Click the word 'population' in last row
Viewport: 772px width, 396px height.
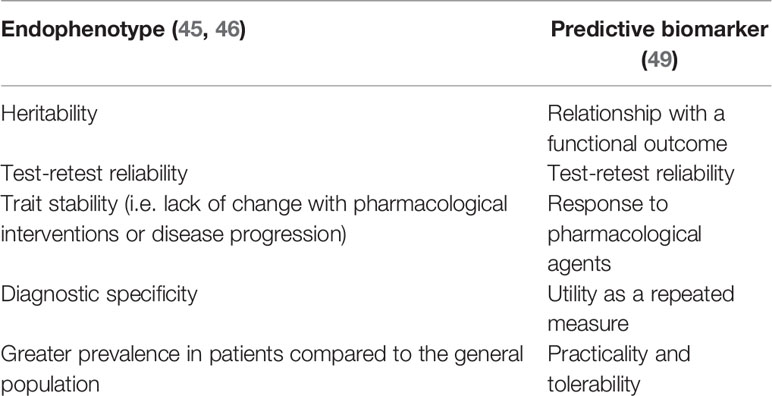coord(50,385)
